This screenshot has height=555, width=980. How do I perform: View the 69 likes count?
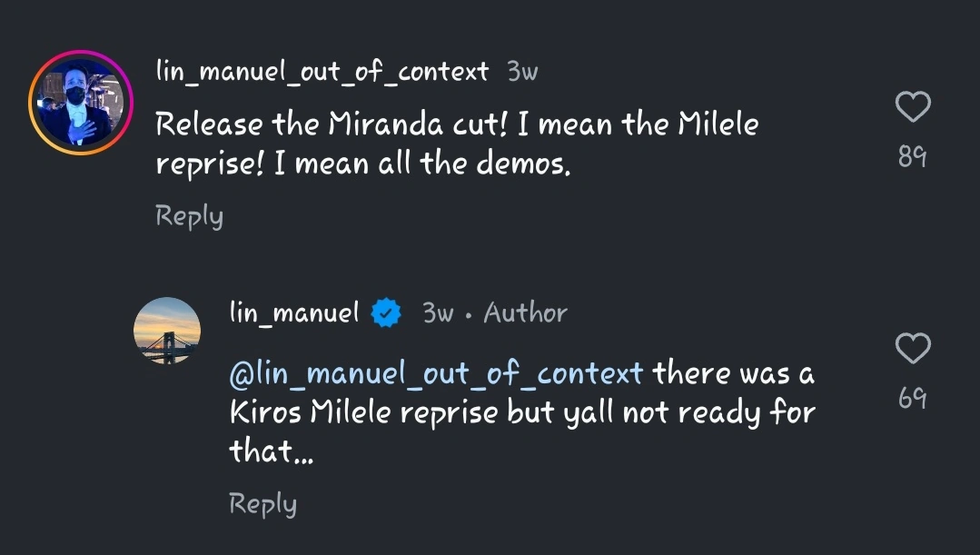click(912, 398)
